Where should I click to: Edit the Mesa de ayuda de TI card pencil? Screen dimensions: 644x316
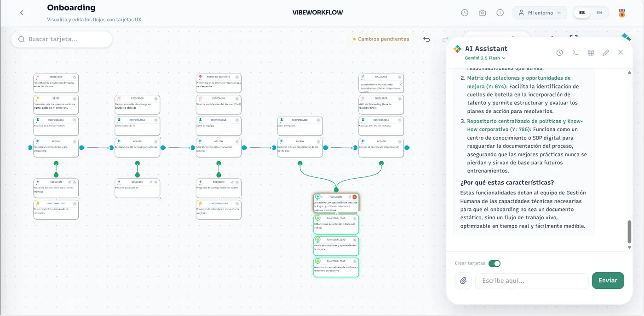pyautogui.click(x=151, y=182)
